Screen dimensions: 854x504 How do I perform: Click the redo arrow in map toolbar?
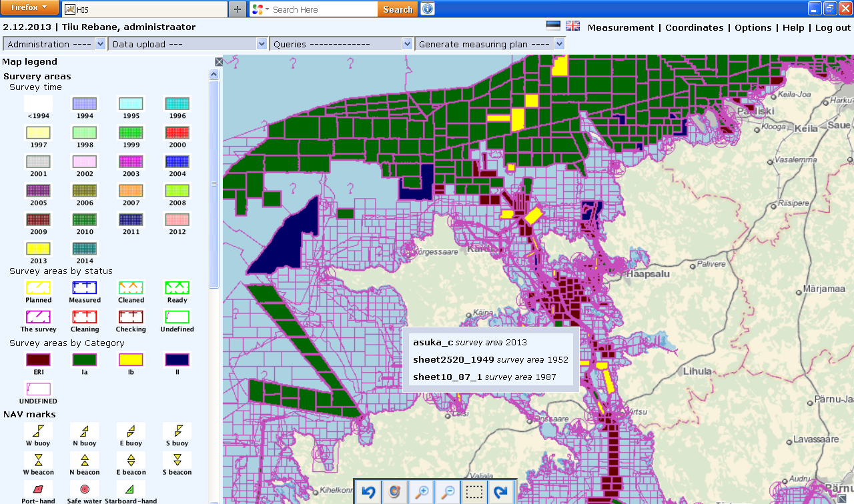(x=501, y=492)
